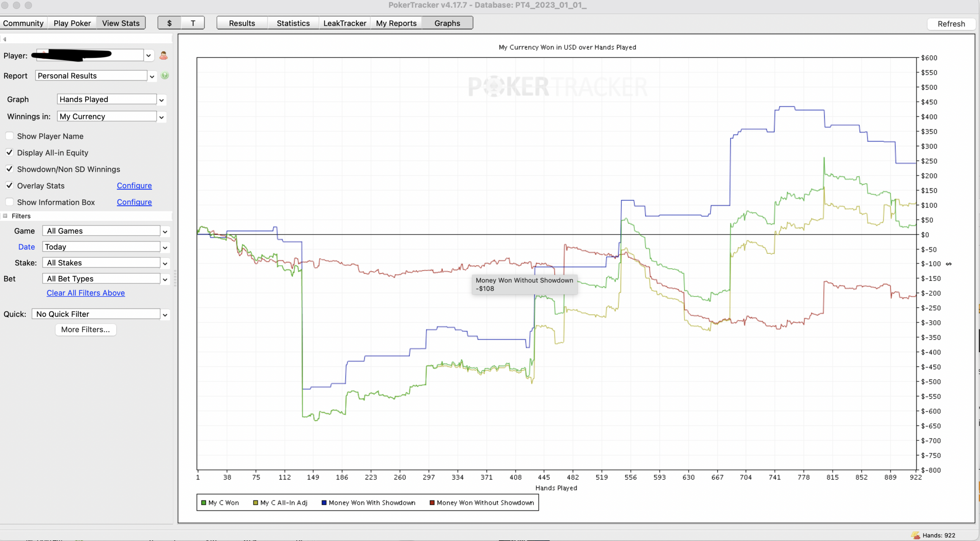
Task: Select the View Stats tab
Action: pos(121,23)
